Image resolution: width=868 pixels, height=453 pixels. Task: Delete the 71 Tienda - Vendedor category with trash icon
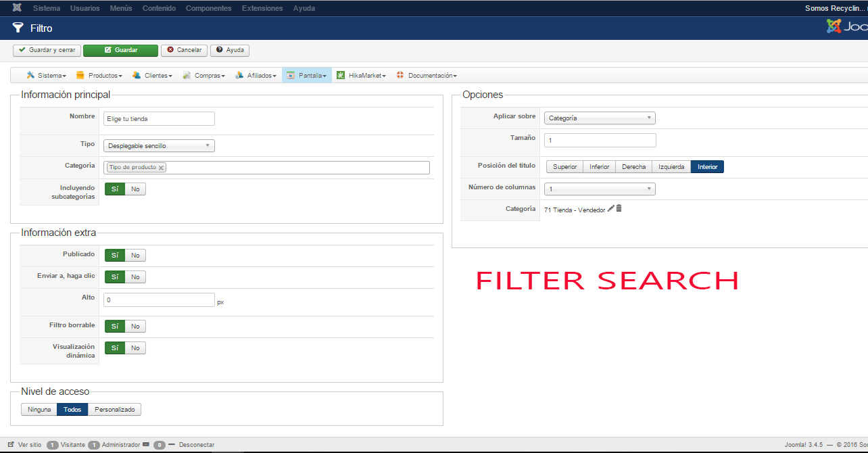point(619,209)
